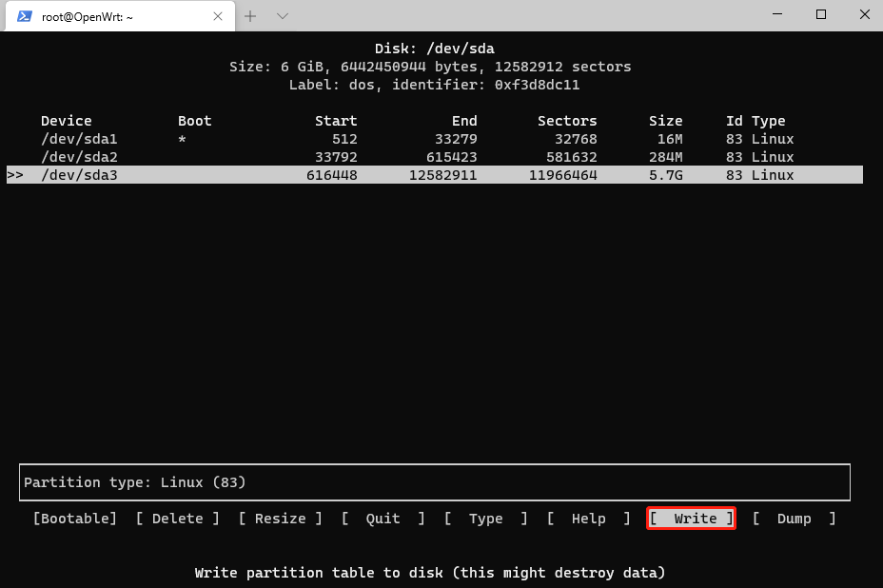Viewport: 883px width, 588px height.
Task: Select the Dump menu option
Action: 794,519
